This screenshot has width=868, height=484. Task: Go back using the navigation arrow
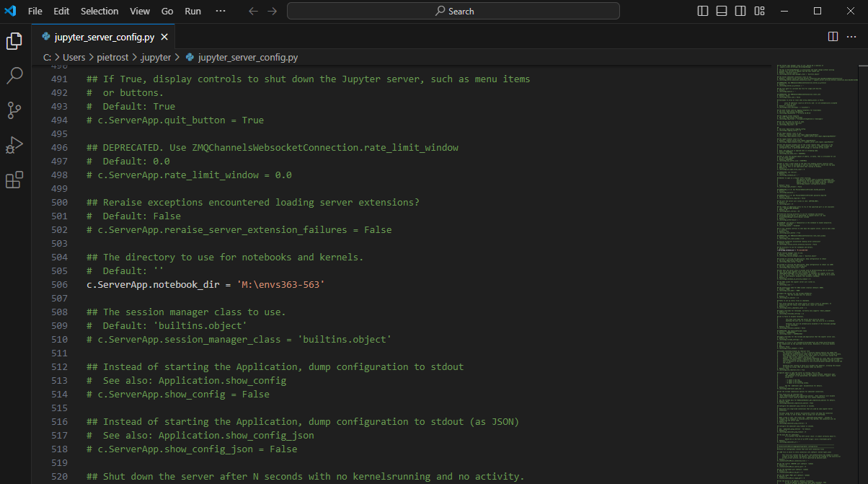252,11
